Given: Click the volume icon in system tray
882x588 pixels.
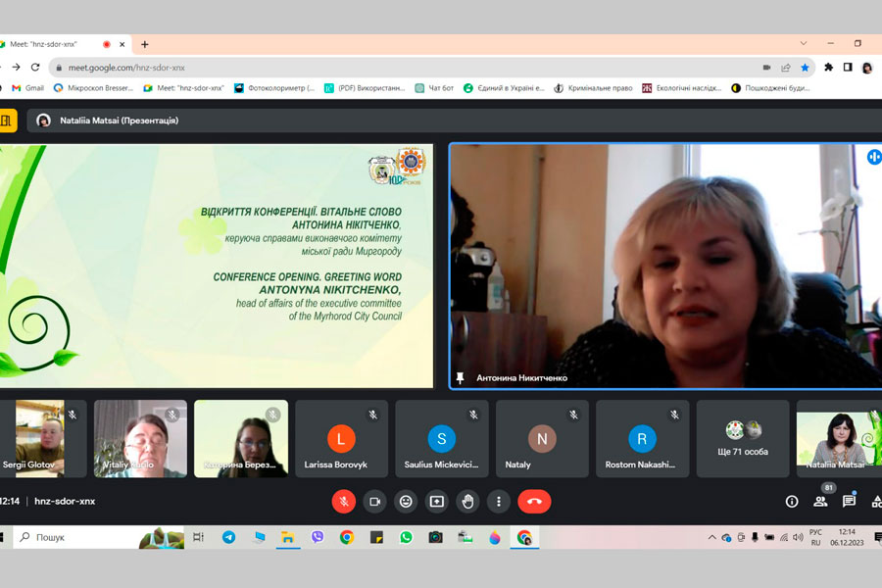Looking at the screenshot, I should [x=798, y=537].
